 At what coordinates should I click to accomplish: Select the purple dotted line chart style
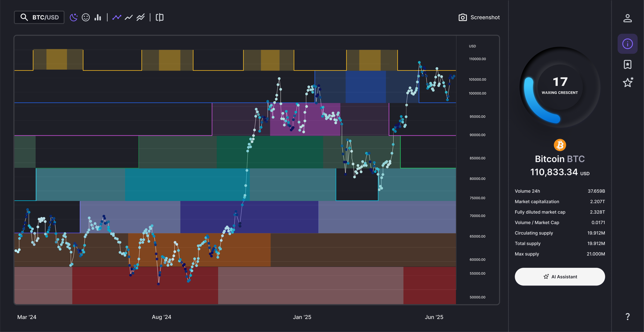click(117, 17)
